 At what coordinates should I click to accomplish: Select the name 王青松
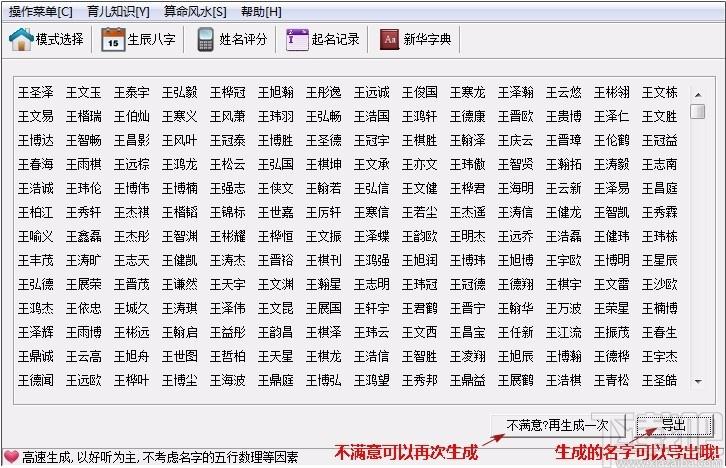(612, 381)
